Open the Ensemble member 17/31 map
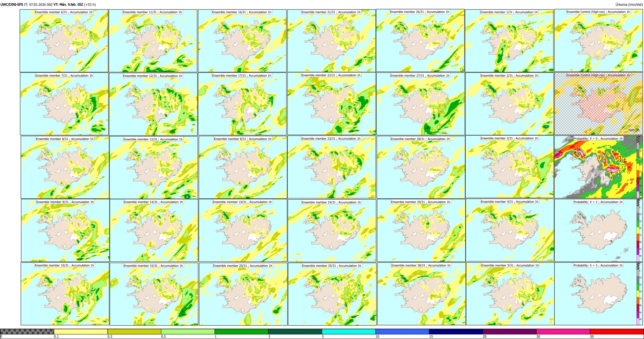This screenshot has width=644, height=339. pyautogui.click(x=242, y=104)
